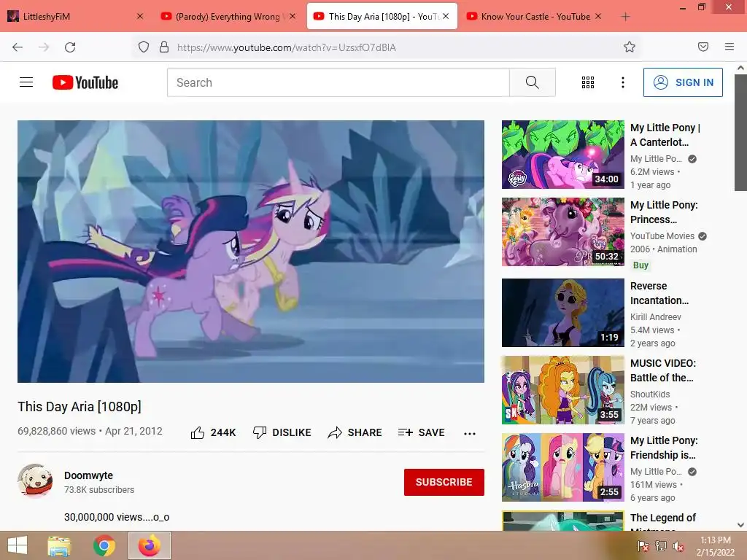Open File Explorer from the taskbar
Image resolution: width=747 pixels, height=560 pixels.
click(x=59, y=545)
